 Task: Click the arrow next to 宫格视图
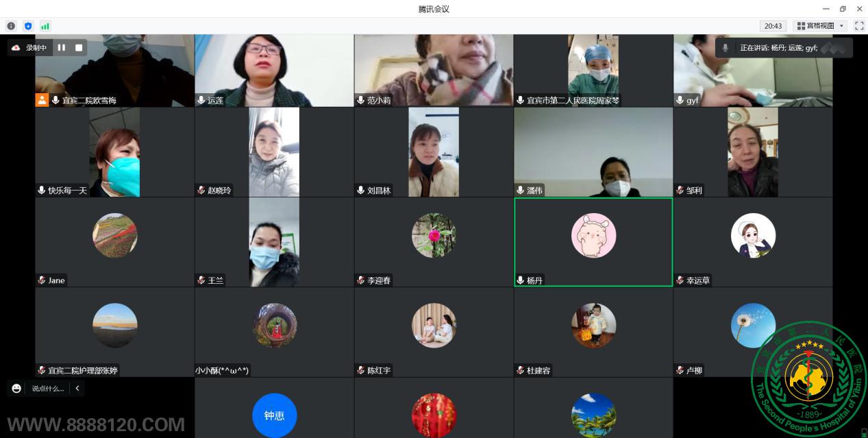click(842, 26)
